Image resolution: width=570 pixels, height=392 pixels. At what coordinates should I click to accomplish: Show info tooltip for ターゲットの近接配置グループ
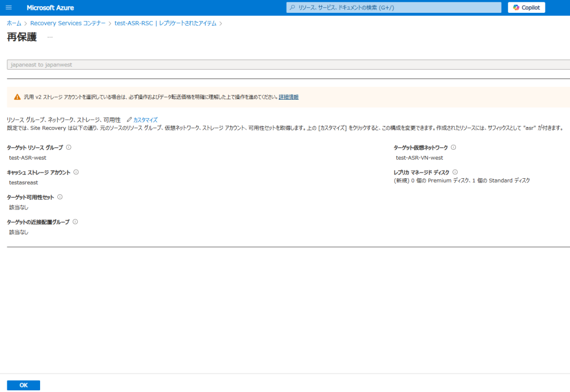click(x=75, y=222)
